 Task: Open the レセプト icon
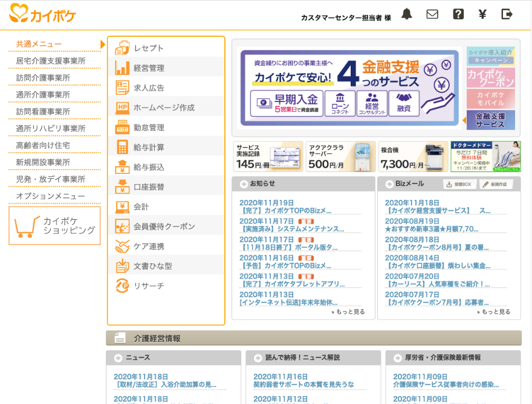tap(122, 48)
